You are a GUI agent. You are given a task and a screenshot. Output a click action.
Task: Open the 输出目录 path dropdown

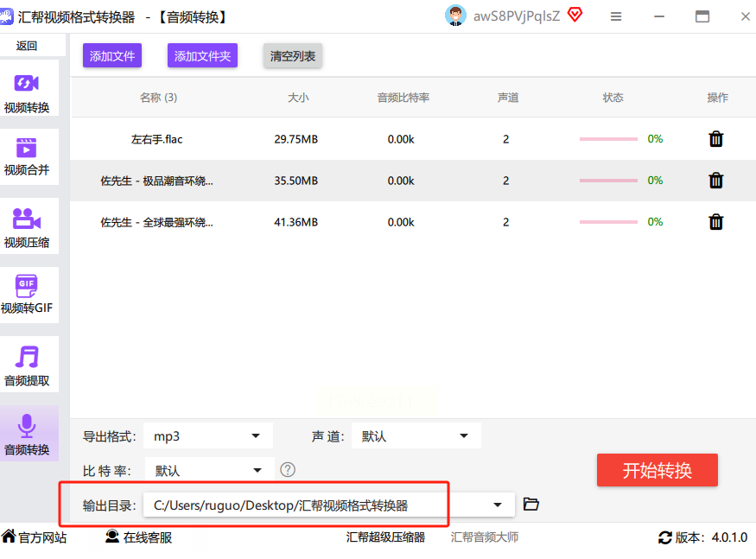[x=498, y=505]
